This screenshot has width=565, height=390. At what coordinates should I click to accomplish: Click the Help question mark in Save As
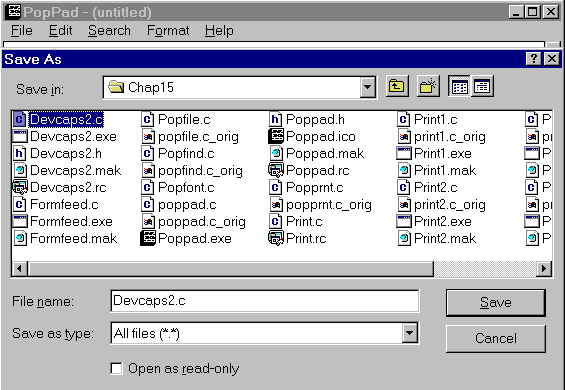(x=534, y=59)
